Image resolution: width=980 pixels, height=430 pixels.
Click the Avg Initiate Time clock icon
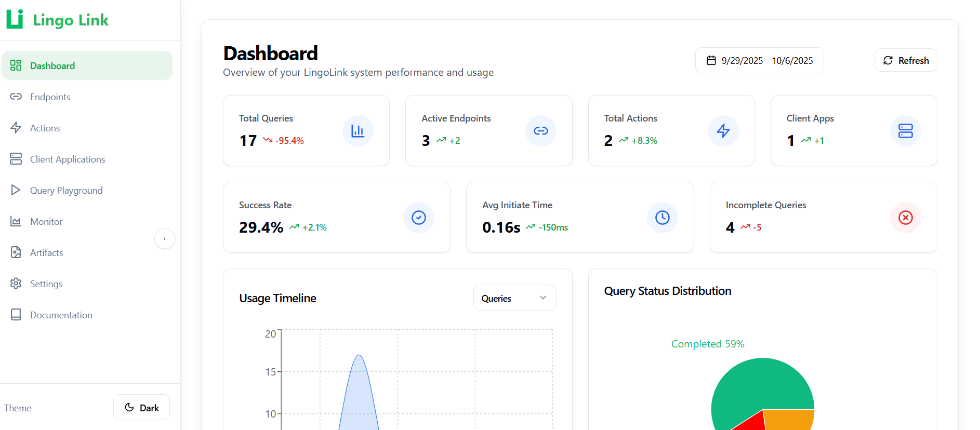662,218
